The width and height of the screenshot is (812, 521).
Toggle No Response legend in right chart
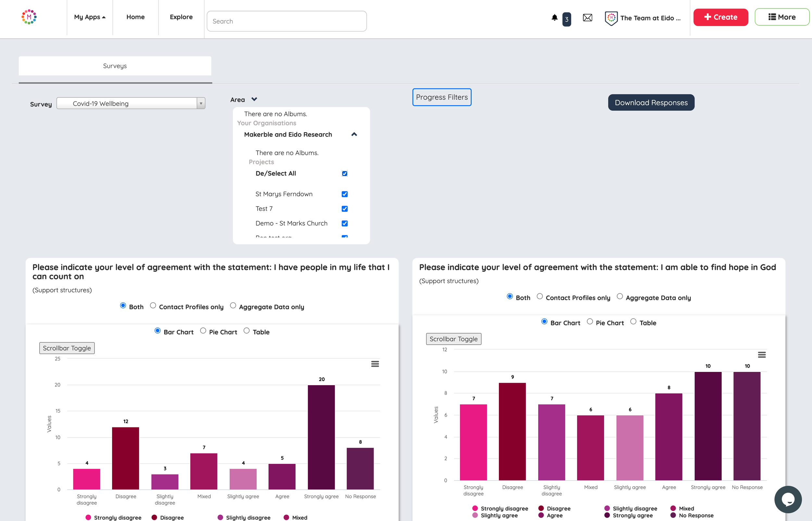click(673, 515)
